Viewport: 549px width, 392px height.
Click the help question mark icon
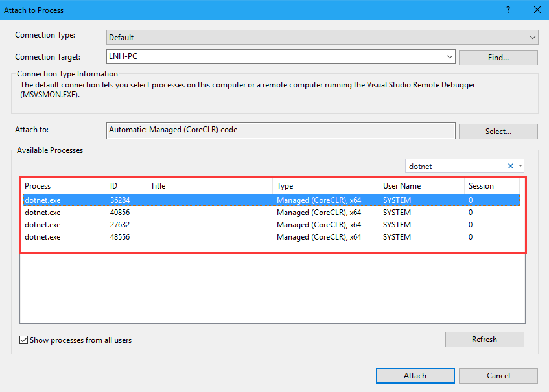pos(508,10)
